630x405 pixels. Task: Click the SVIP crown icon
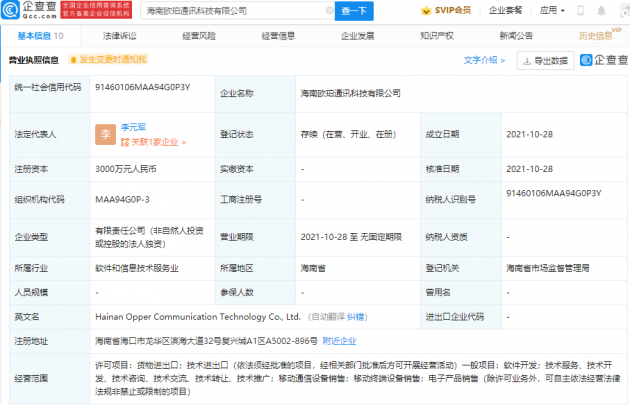426,11
